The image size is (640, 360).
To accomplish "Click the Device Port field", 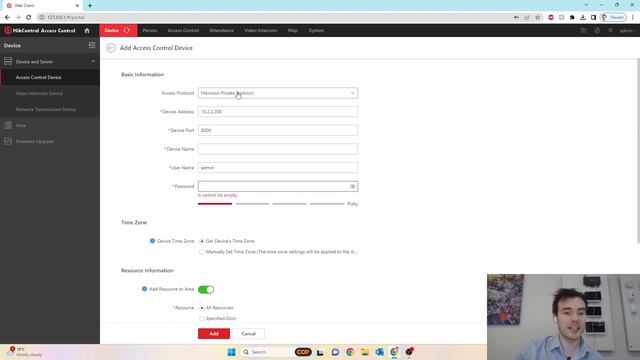I will click(x=278, y=130).
